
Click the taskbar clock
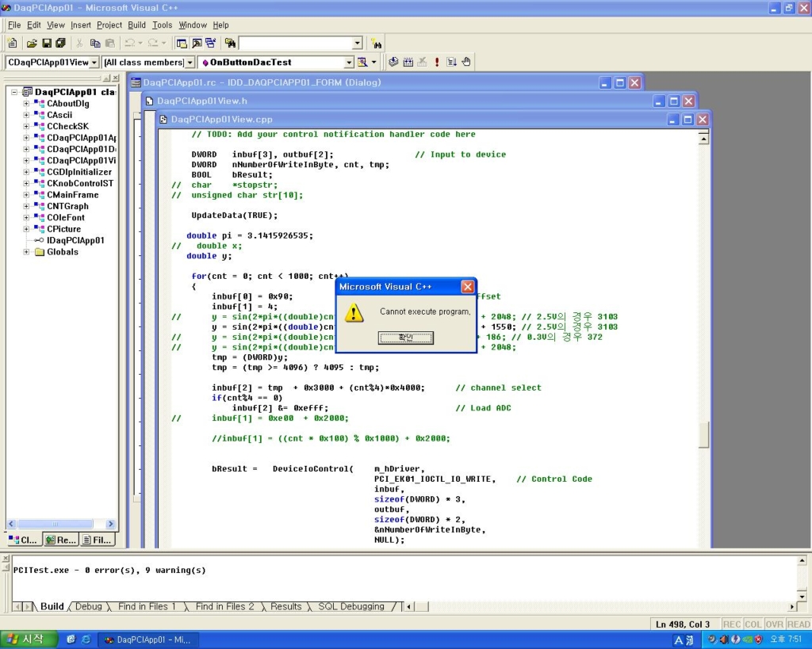tap(786, 639)
